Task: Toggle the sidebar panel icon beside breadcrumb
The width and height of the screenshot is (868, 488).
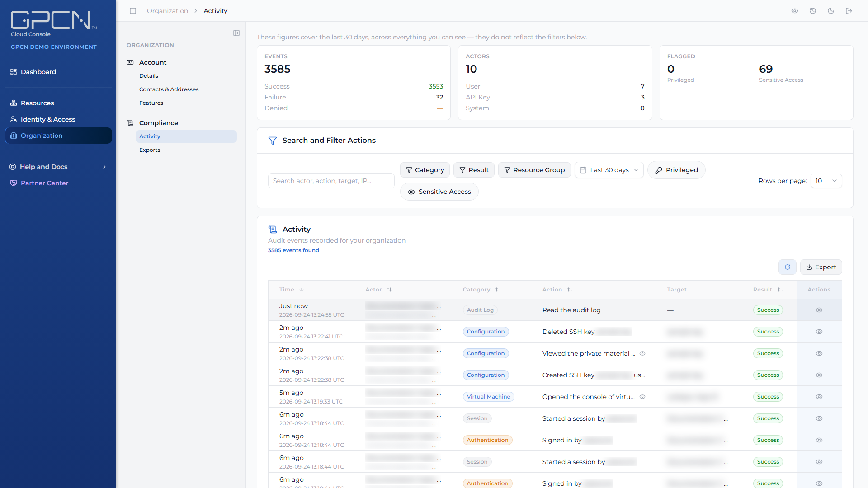Action: click(x=133, y=11)
